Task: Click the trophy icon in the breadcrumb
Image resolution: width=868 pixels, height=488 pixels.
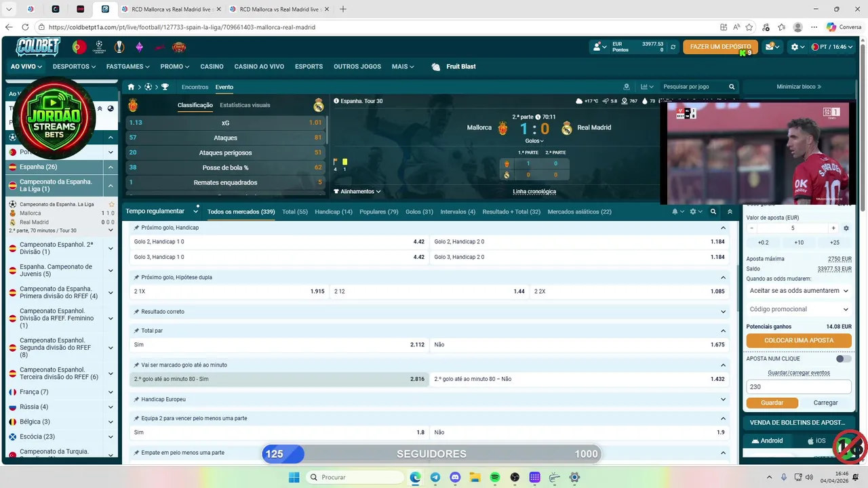Action: (x=165, y=87)
